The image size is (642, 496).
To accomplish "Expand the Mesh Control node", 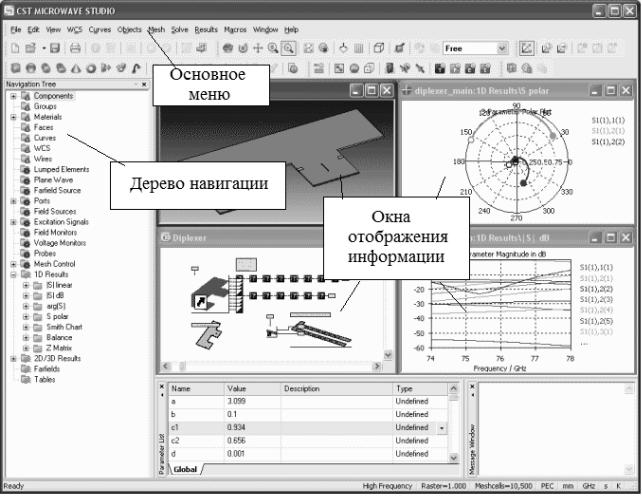I will 14,264.
